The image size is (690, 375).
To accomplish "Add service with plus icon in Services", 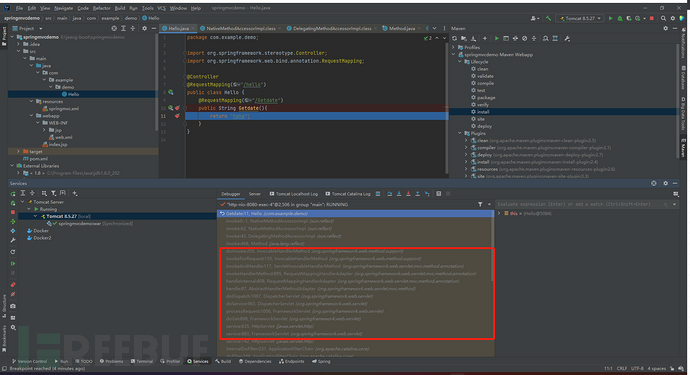I will point(75,193).
